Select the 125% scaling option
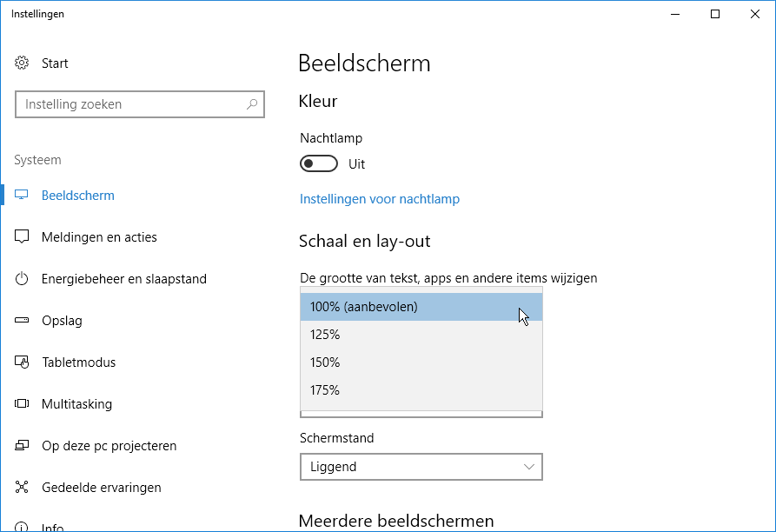This screenshot has height=532, width=776. coord(421,335)
